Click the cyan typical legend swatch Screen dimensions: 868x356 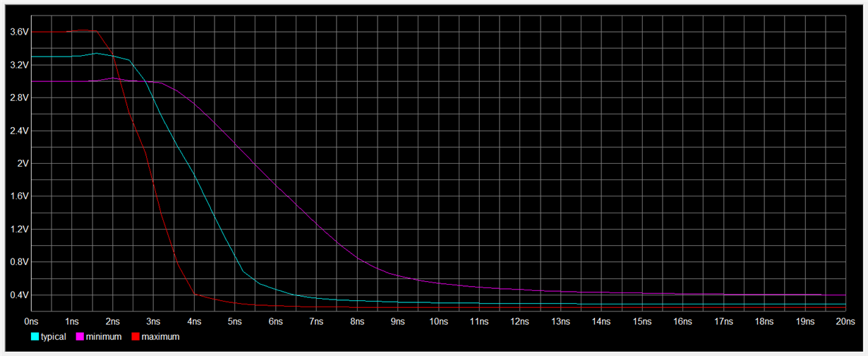pos(34,337)
